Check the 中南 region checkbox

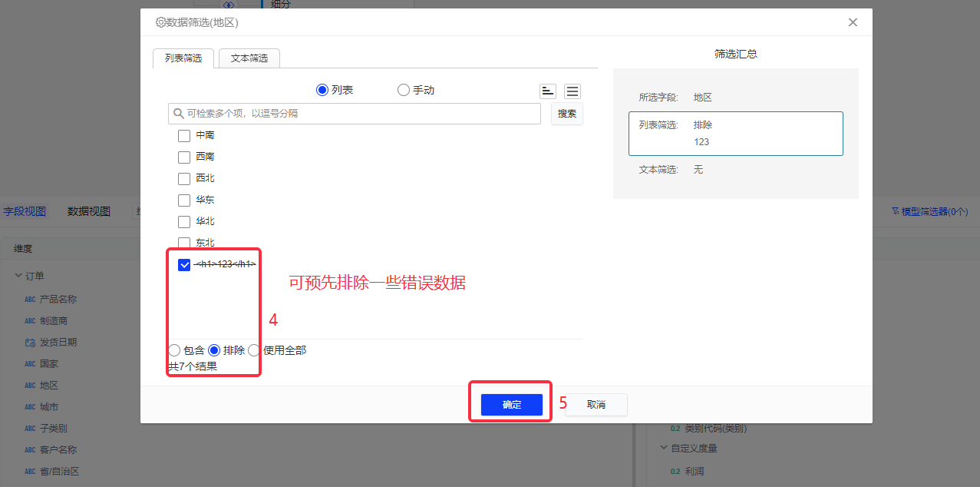(x=184, y=136)
